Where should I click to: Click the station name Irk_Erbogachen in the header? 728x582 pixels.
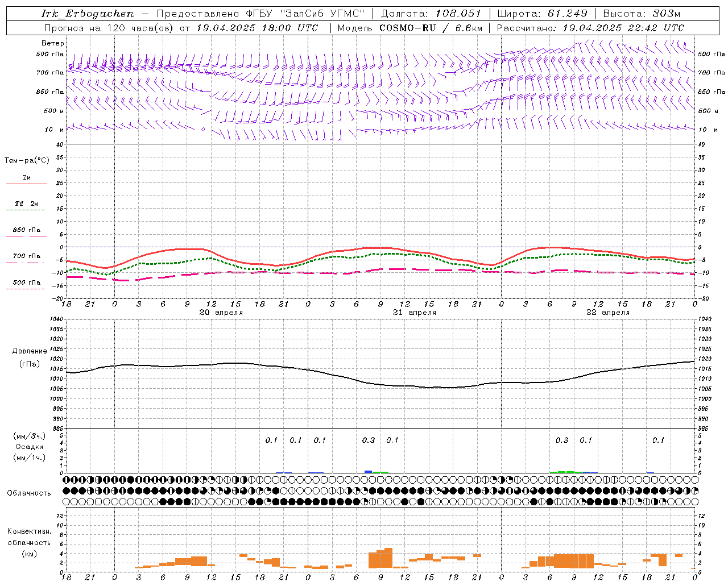[x=88, y=14]
